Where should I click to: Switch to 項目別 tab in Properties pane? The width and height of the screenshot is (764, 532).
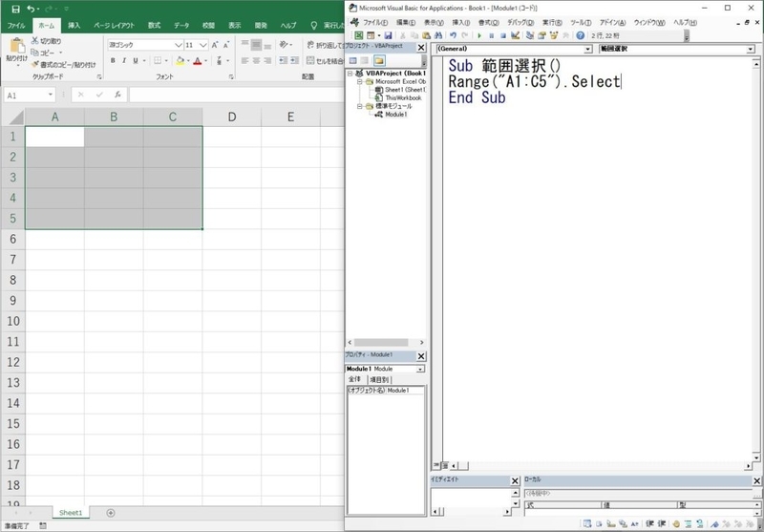[x=378, y=379]
